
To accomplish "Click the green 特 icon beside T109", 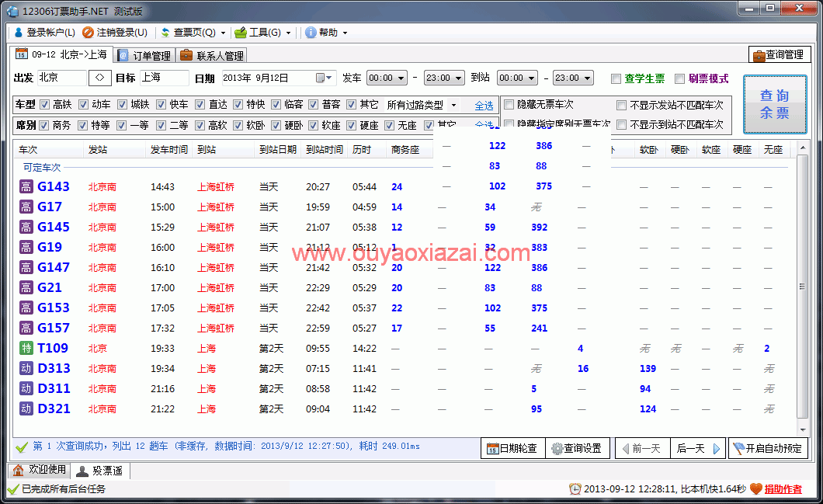I will (x=26, y=348).
